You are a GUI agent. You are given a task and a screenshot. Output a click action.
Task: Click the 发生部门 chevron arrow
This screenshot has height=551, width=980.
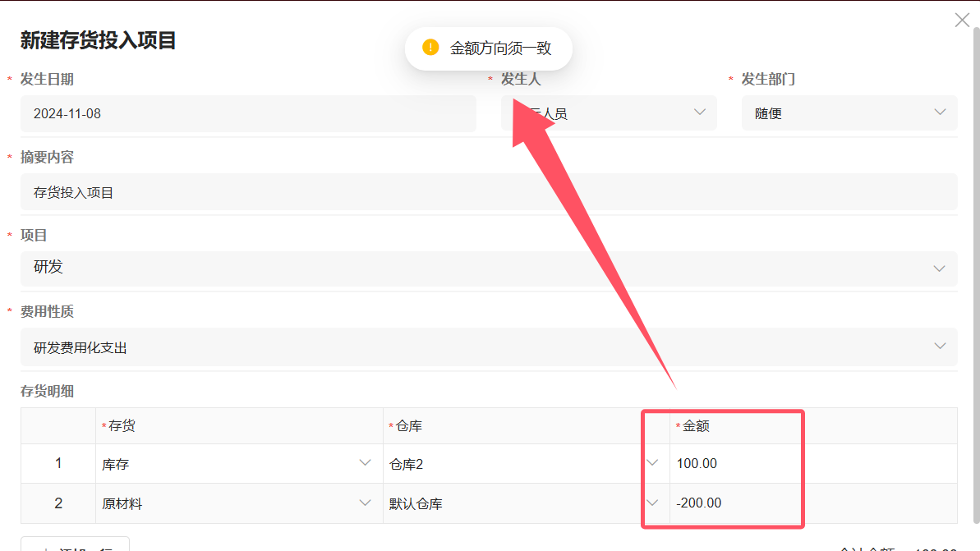(940, 112)
